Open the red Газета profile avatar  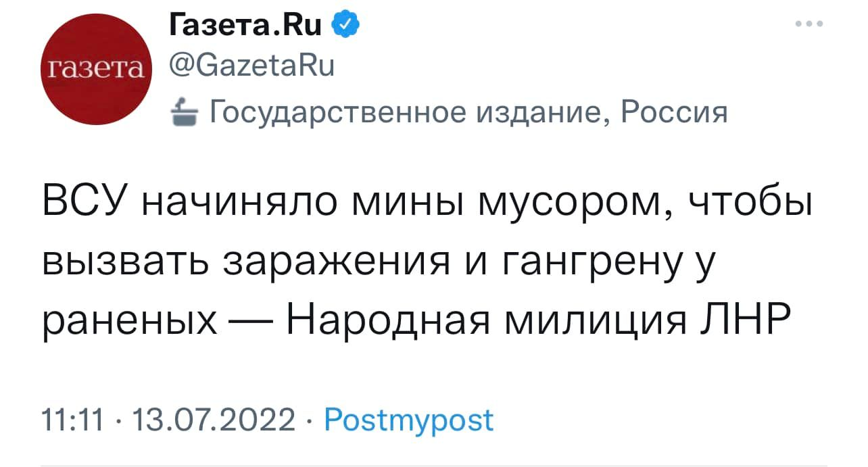point(93,69)
